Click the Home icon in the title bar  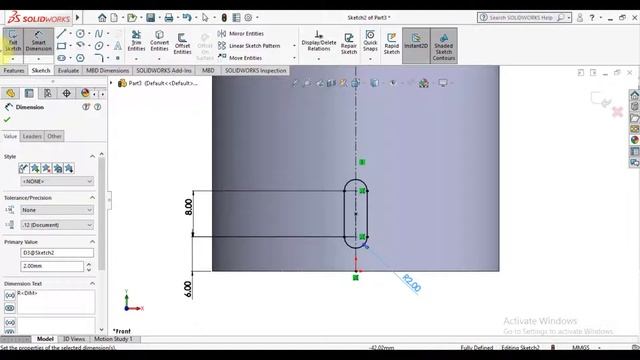click(102, 18)
